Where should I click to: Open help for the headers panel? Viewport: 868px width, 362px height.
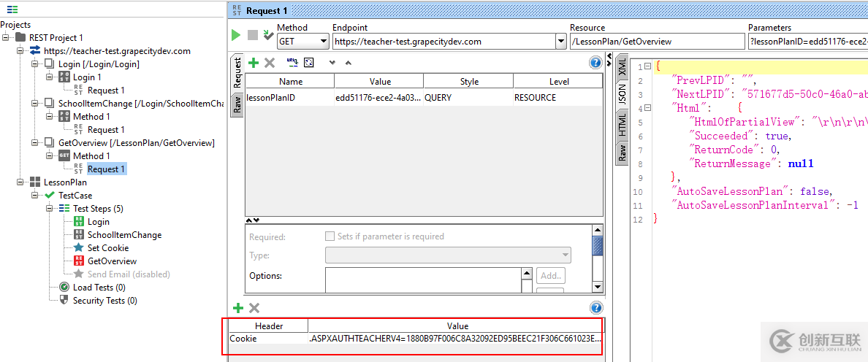pos(596,308)
